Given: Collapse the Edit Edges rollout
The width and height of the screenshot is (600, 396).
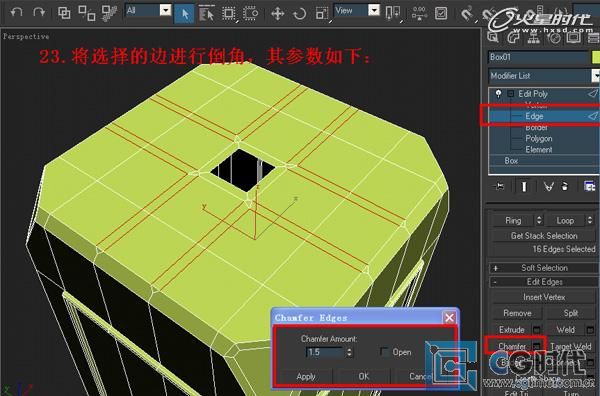Looking at the screenshot, I should (544, 282).
